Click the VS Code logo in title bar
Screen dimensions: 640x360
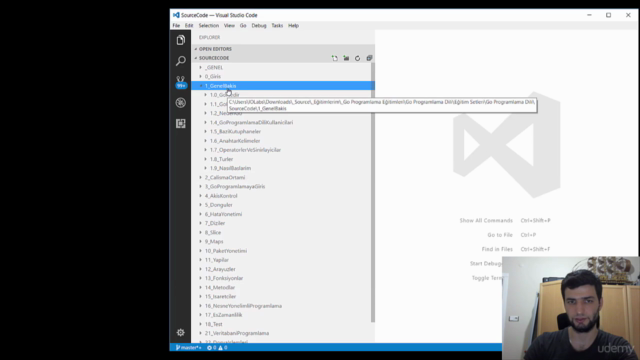click(x=176, y=15)
